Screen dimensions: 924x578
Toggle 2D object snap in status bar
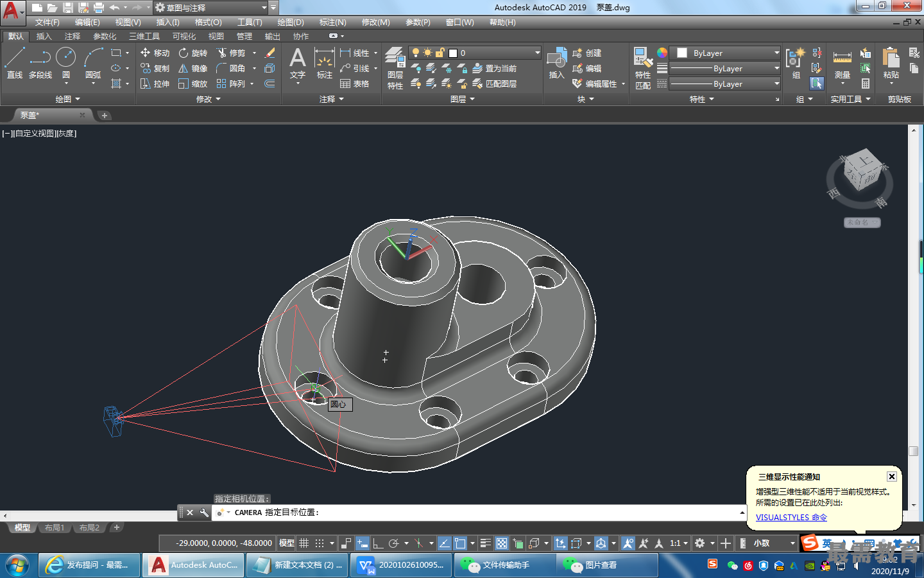pyautogui.click(x=460, y=543)
